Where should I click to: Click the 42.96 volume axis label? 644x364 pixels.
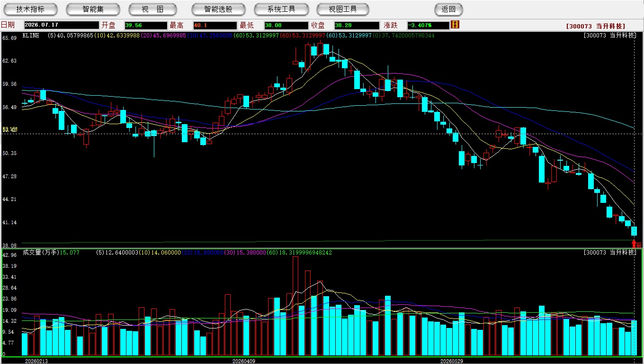point(9,255)
